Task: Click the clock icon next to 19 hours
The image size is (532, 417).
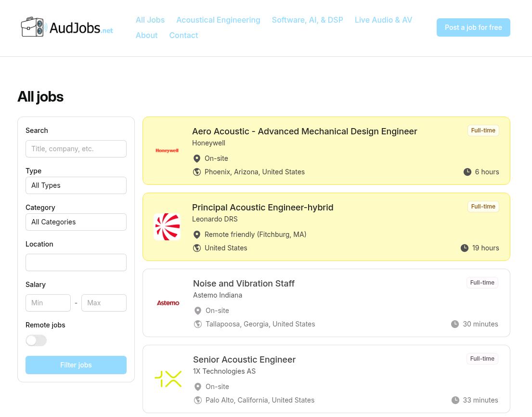Action: (x=465, y=248)
